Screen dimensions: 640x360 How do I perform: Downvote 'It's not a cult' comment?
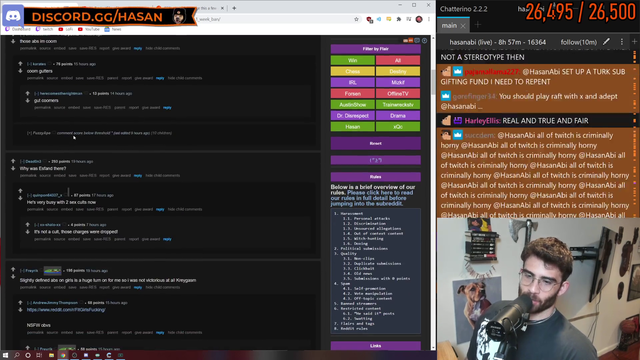pyautogui.click(x=27, y=231)
